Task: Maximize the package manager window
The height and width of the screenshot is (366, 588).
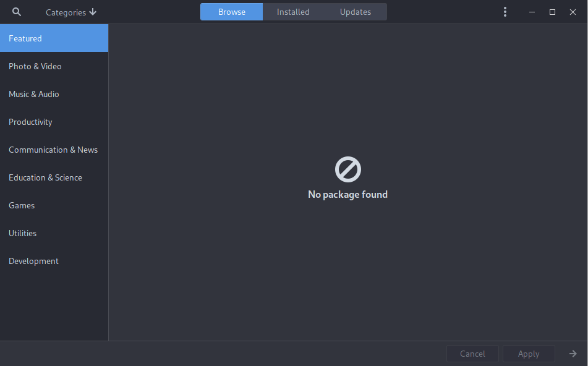Action: click(553, 12)
